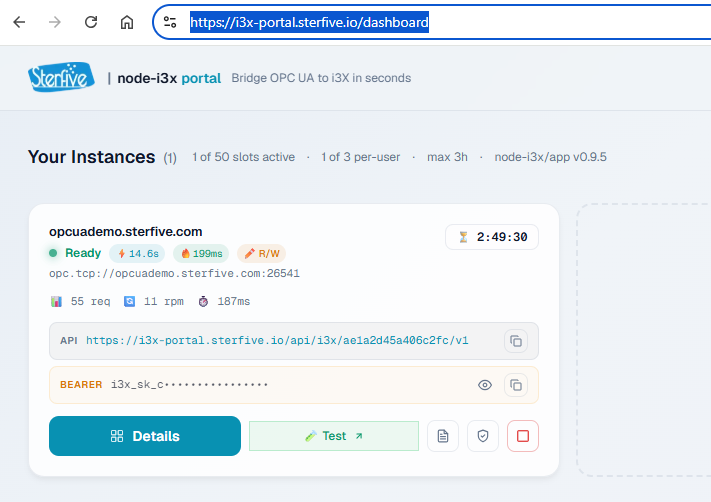This screenshot has width=711, height=502.
Task: Reveal the bearer token with eye icon
Action: click(x=485, y=385)
